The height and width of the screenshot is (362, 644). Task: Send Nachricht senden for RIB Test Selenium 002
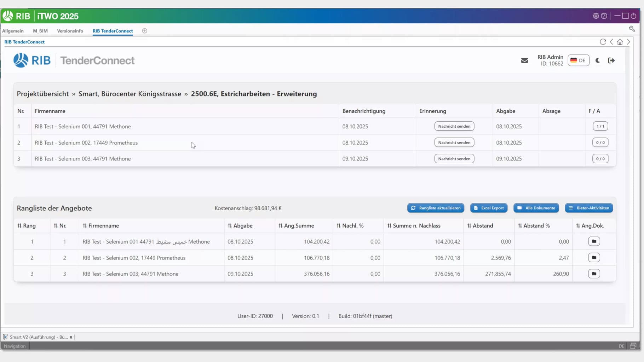tap(454, 142)
